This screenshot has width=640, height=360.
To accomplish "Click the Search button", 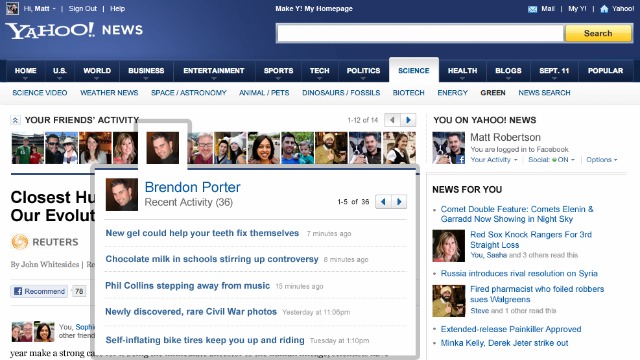I will [598, 33].
